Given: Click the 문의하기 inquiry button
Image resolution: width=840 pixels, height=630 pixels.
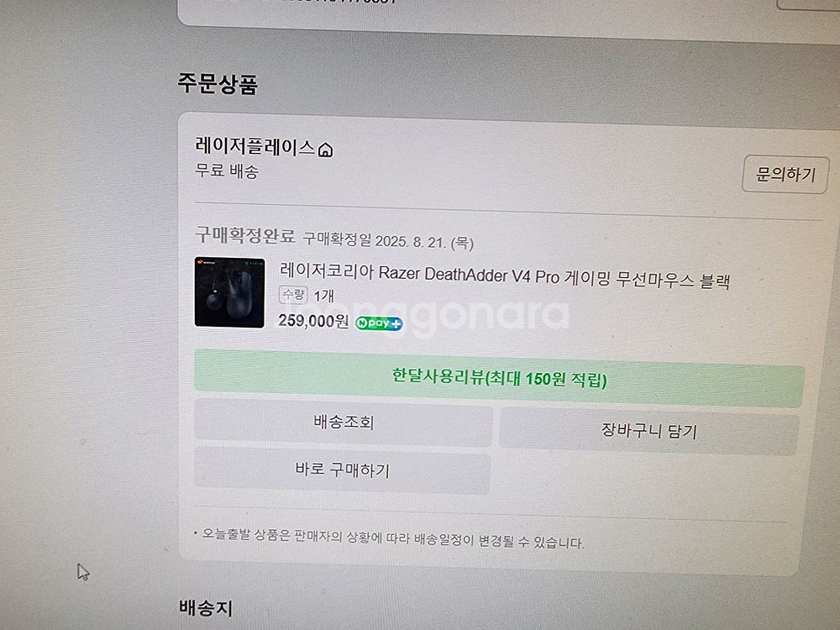Looking at the screenshot, I should click(x=785, y=174).
